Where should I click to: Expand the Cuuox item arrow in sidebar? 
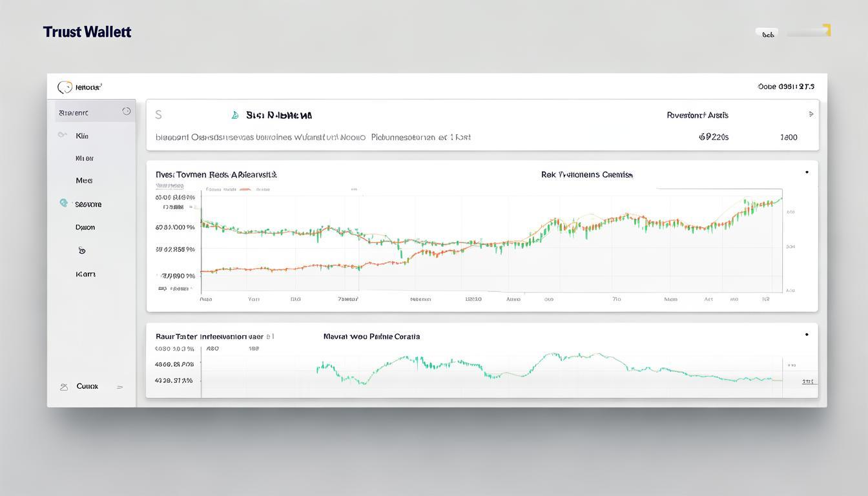click(x=119, y=387)
